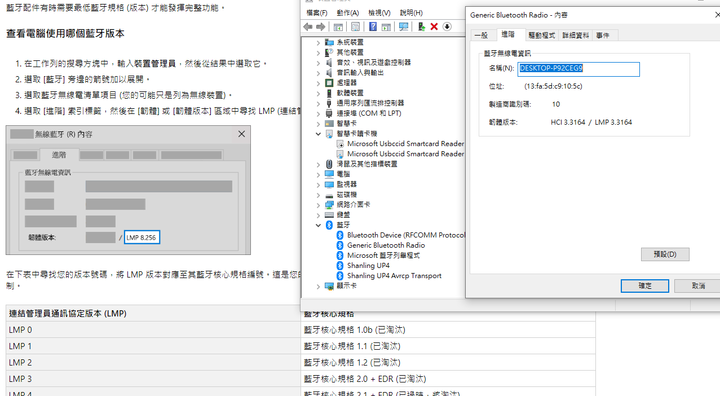The height and width of the screenshot is (396, 720).
Task: Open the 檢視(V) menu
Action: 379,13
